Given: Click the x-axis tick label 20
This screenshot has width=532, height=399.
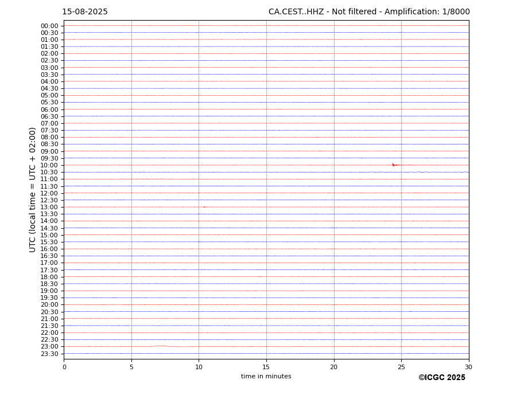Looking at the screenshot, I should coord(334,367).
